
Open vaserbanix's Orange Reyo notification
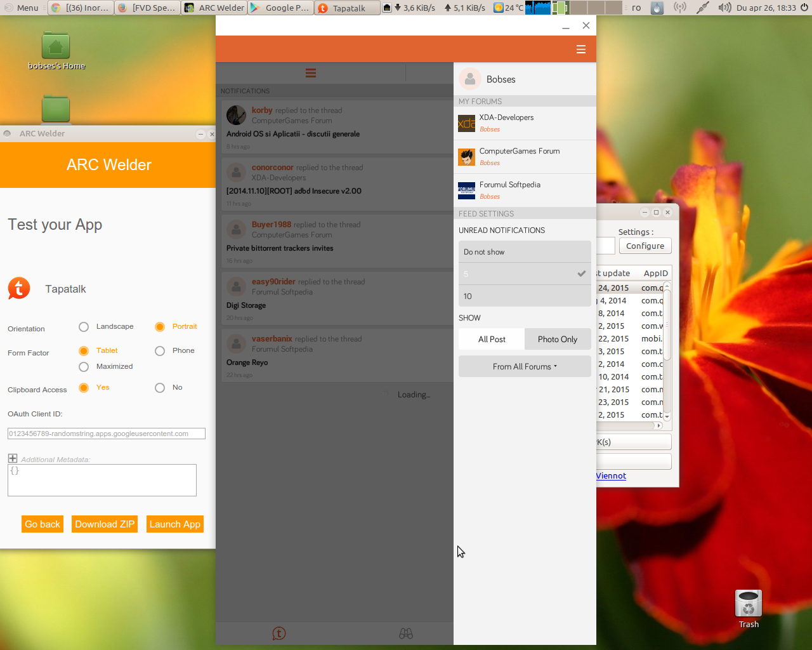[336, 355]
